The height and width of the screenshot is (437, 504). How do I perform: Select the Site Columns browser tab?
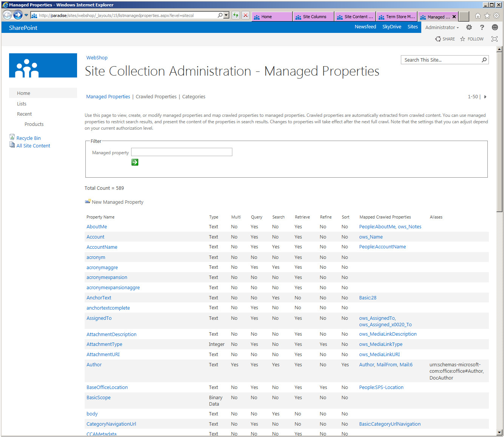pyautogui.click(x=313, y=16)
